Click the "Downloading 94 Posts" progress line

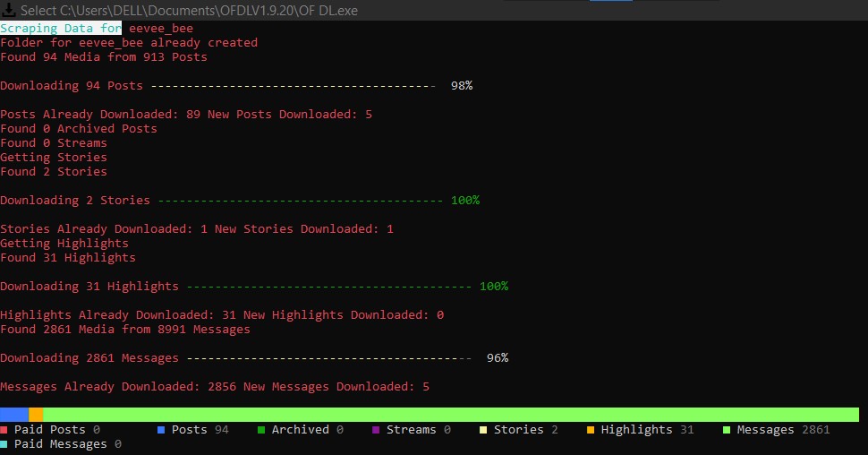pos(235,86)
